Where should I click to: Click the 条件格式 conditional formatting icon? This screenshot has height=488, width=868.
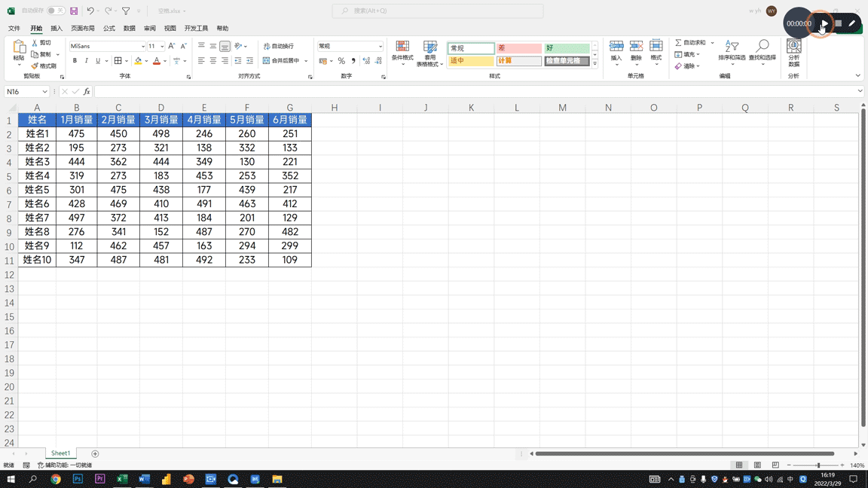coord(402,47)
